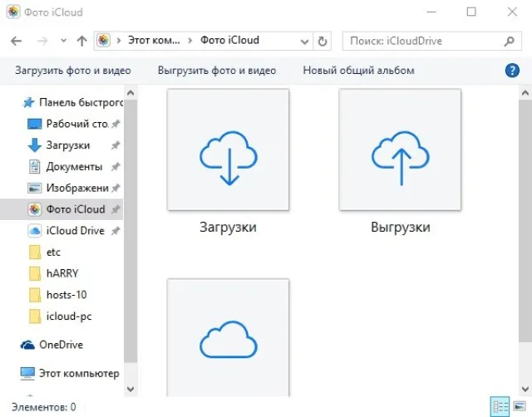Select Этот ком… in the address path
The image size is (532, 417).
tap(154, 41)
